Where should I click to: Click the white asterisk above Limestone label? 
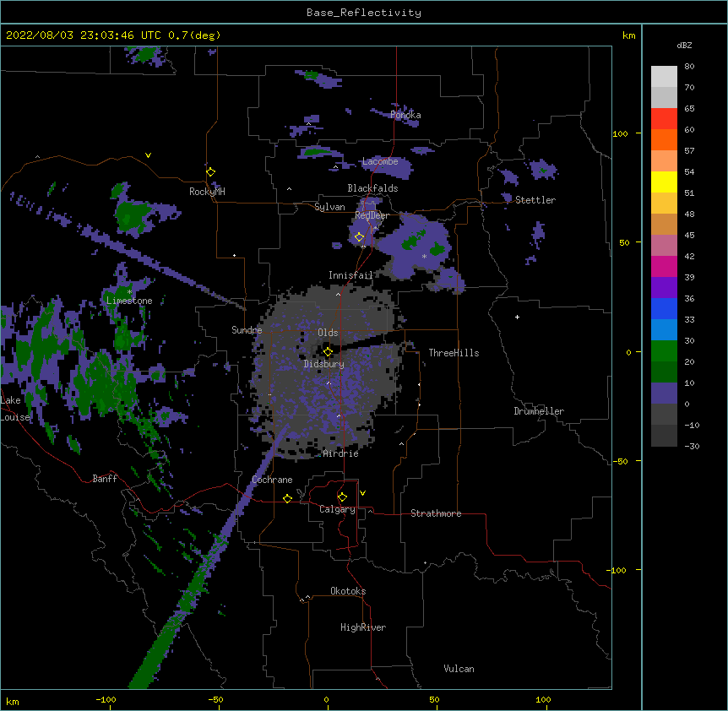129,292
